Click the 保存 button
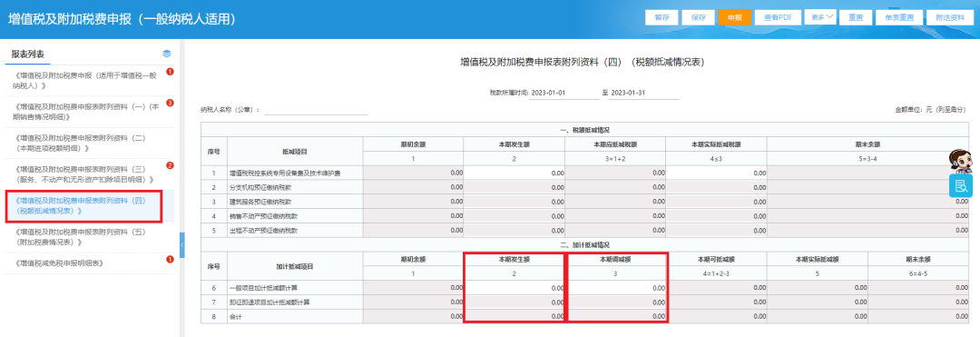980x337 pixels. tap(698, 17)
